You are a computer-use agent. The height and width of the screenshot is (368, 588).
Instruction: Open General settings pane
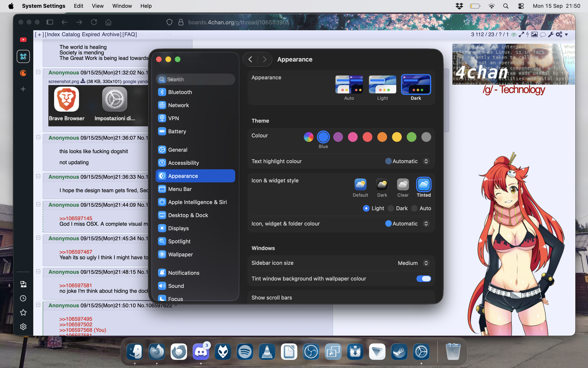click(x=195, y=150)
